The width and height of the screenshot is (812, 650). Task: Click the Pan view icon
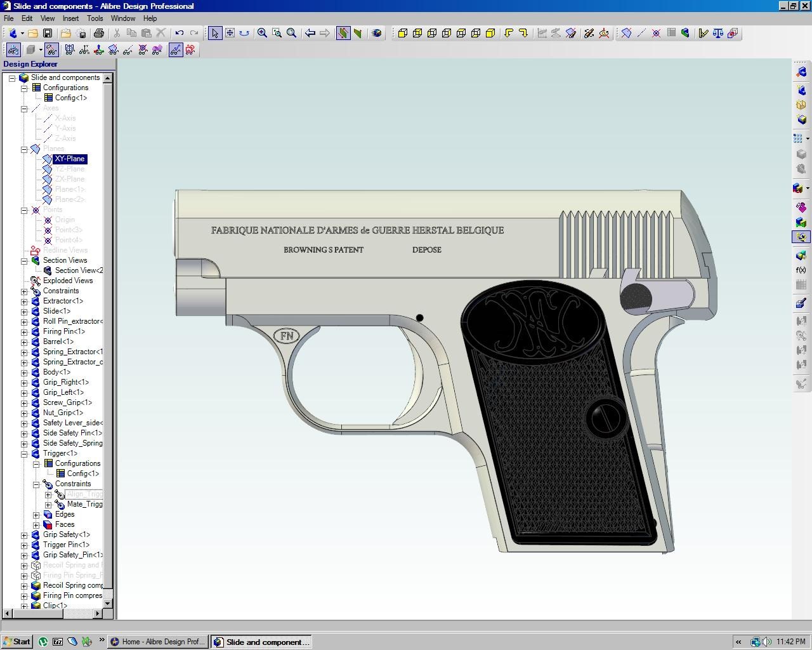pos(230,33)
